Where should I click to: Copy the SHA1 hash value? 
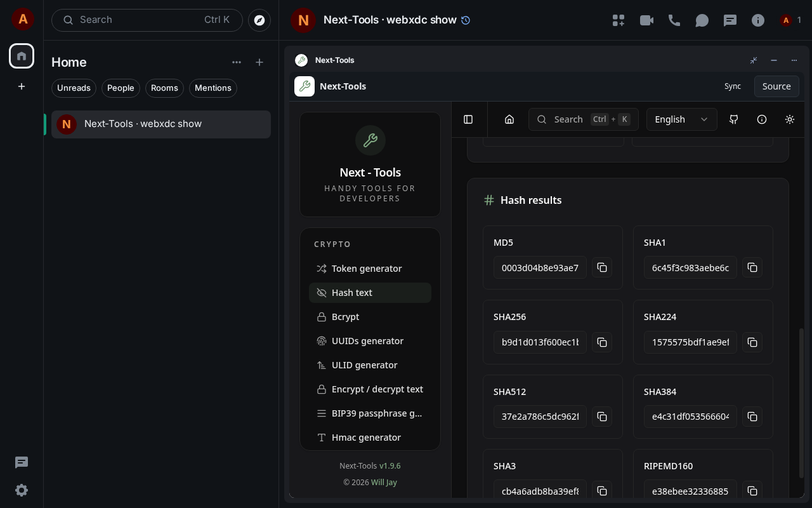[x=752, y=267]
